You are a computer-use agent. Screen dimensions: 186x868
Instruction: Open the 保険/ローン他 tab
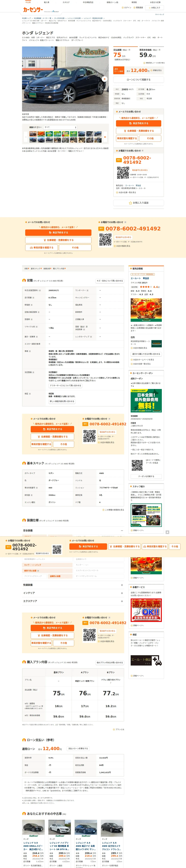[x=112, y=2]
